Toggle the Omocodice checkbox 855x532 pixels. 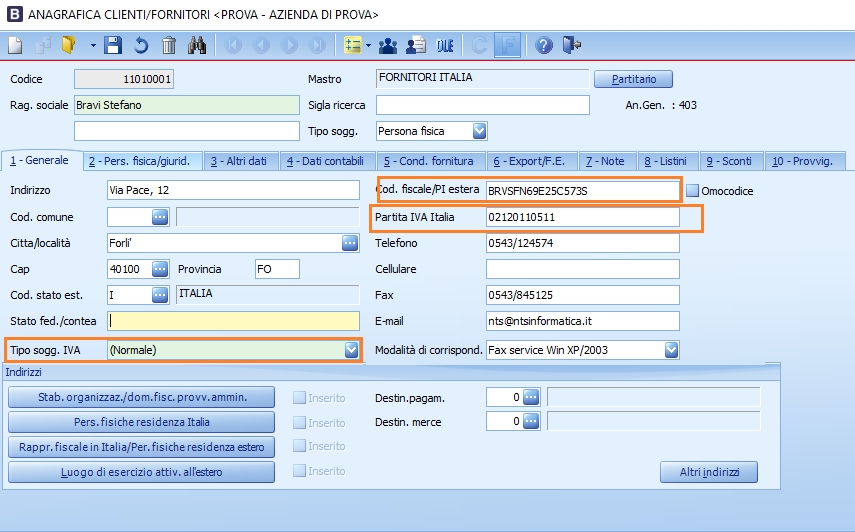pyautogui.click(x=693, y=190)
